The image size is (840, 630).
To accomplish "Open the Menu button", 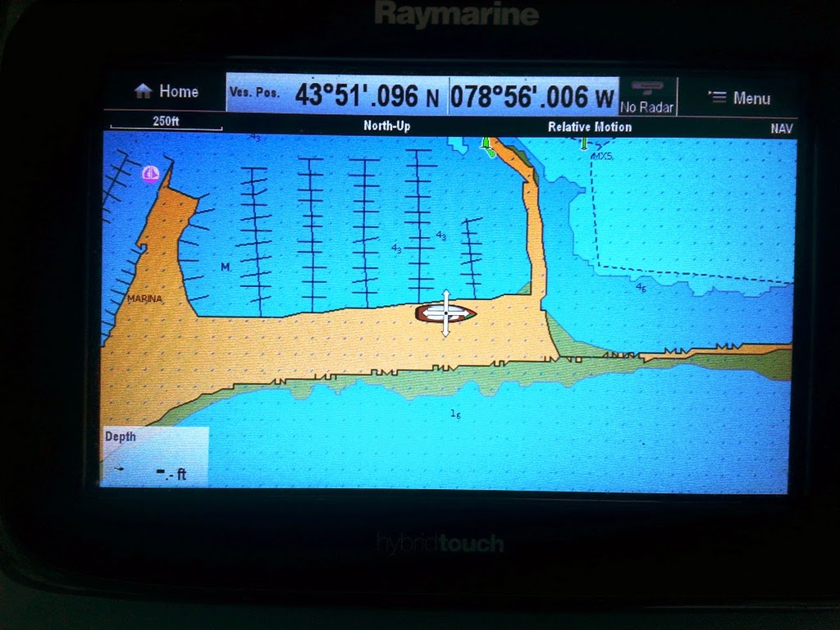I will coord(739,98).
